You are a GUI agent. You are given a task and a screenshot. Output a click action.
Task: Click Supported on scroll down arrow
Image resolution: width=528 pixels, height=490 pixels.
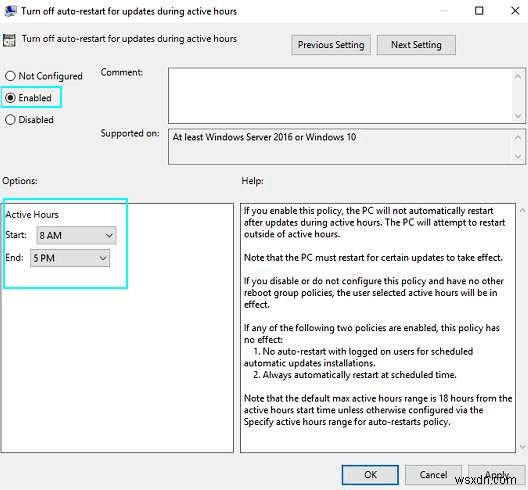[518, 156]
